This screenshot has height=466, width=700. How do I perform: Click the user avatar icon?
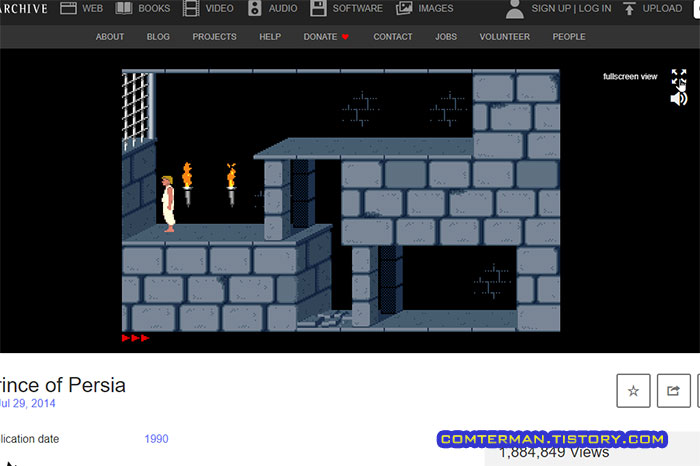click(515, 9)
